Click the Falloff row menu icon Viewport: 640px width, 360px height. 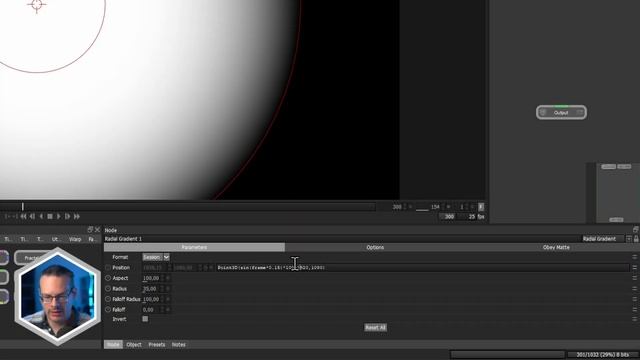click(634, 309)
